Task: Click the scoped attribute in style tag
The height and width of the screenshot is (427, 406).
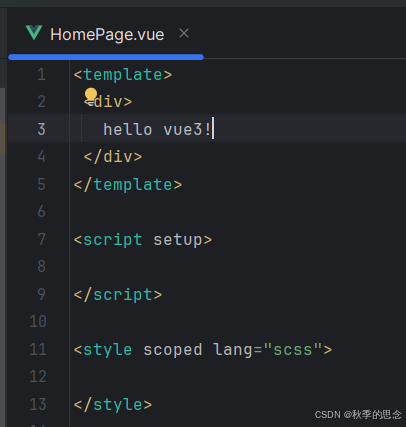Action: tap(173, 350)
